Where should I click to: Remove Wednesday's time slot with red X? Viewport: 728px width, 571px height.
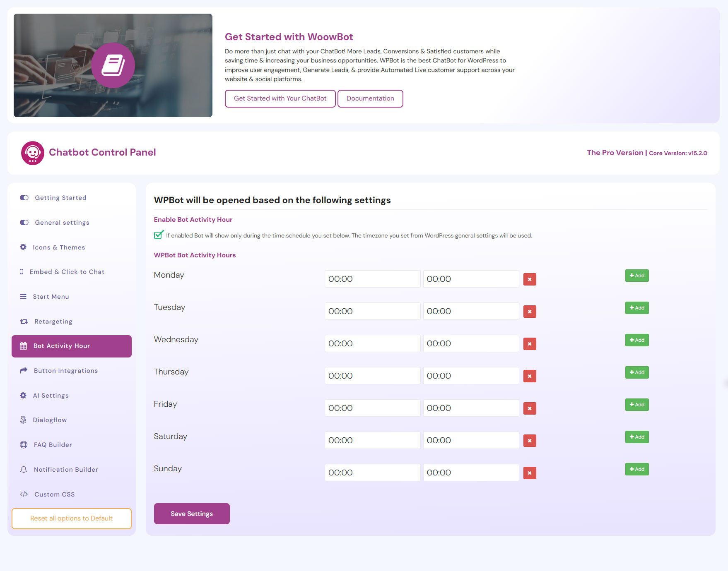[530, 344]
